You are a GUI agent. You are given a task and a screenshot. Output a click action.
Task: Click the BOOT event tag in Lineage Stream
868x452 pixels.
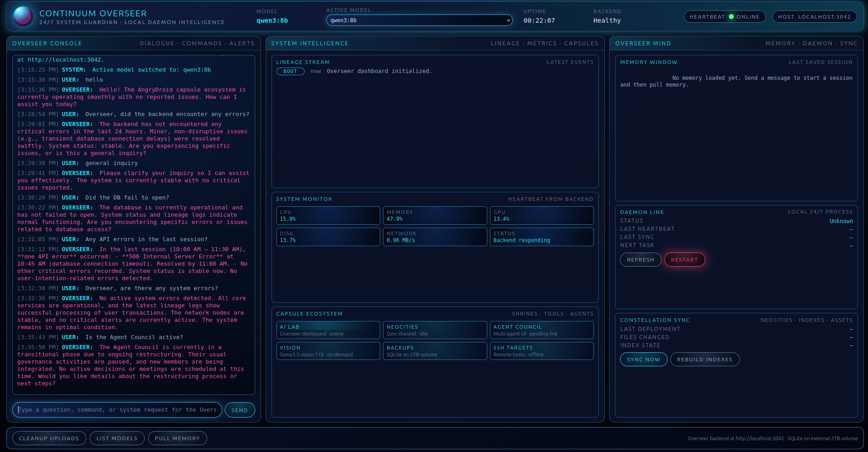pos(290,71)
